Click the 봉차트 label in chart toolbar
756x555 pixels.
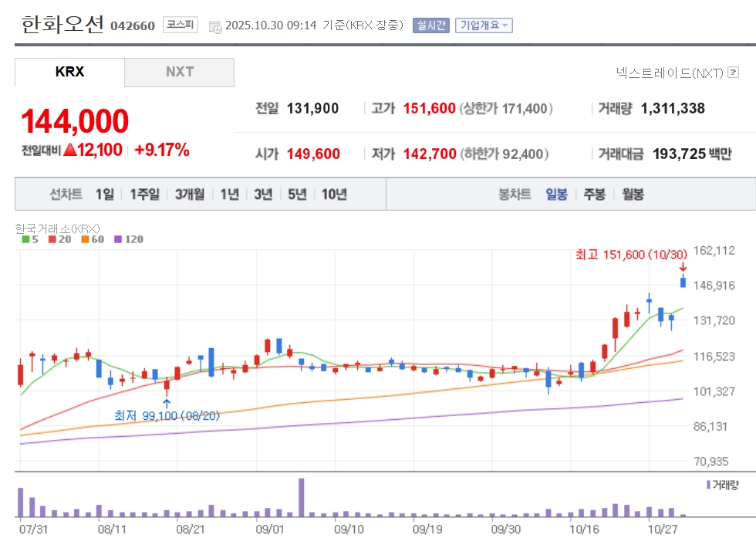[515, 194]
